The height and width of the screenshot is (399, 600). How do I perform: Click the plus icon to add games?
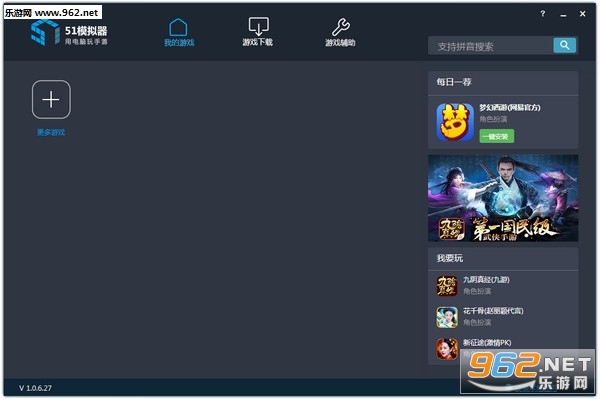pos(51,99)
